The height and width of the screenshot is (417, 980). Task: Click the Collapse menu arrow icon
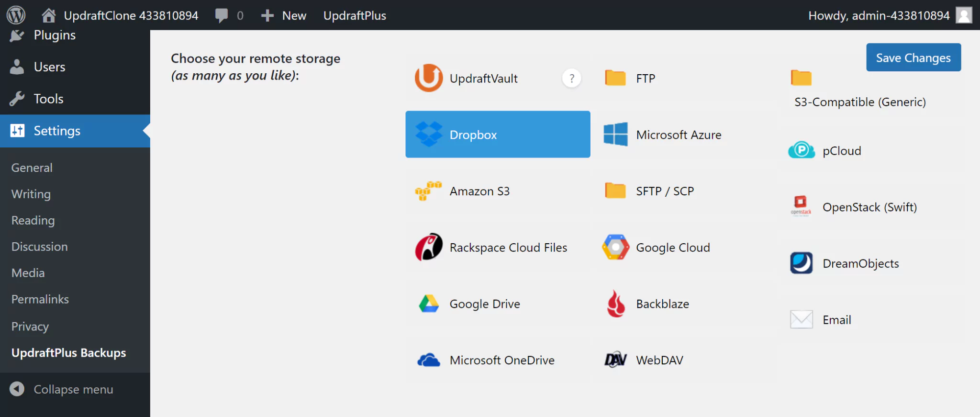[x=17, y=389]
